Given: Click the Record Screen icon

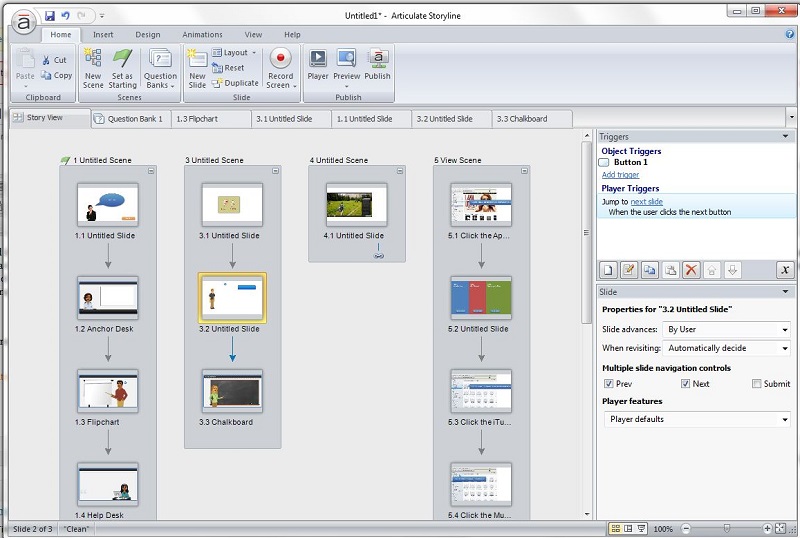Looking at the screenshot, I should click(x=280, y=66).
